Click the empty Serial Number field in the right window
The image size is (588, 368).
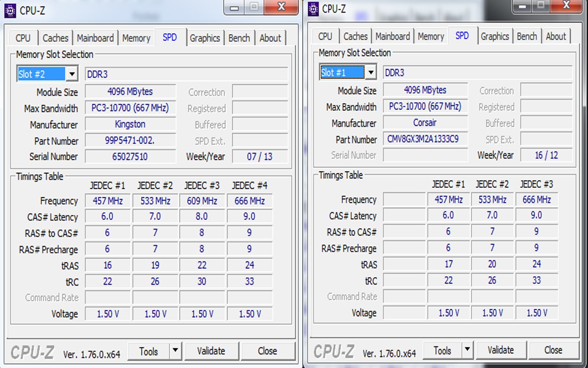pos(425,155)
